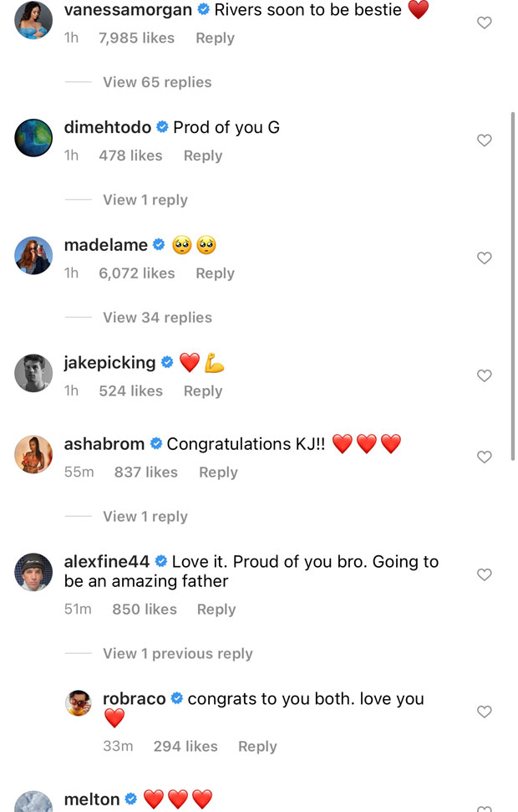Screen dimensions: 518x812
Task: Click the comments scrollbar
Action: pos(512,284)
